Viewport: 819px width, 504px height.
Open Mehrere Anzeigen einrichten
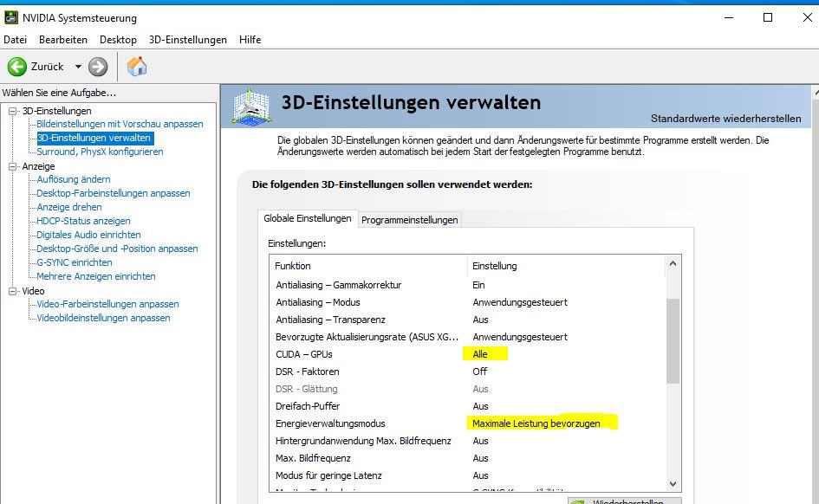(x=96, y=276)
